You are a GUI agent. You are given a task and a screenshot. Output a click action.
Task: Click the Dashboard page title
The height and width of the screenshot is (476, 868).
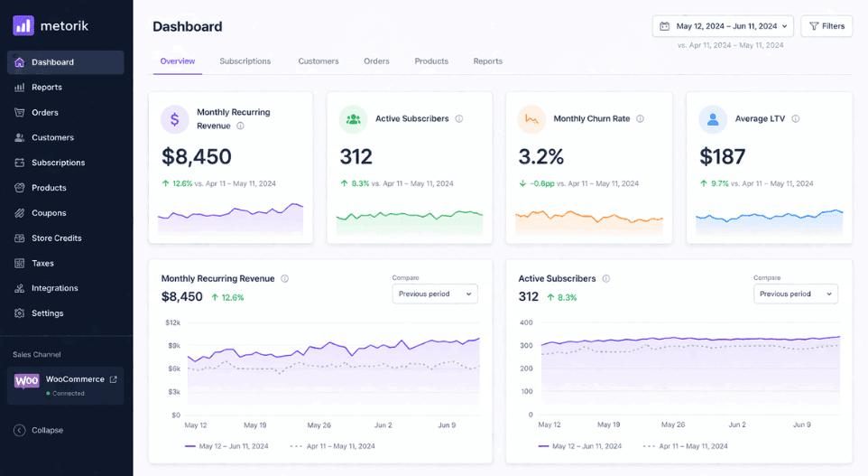pyautogui.click(x=188, y=26)
